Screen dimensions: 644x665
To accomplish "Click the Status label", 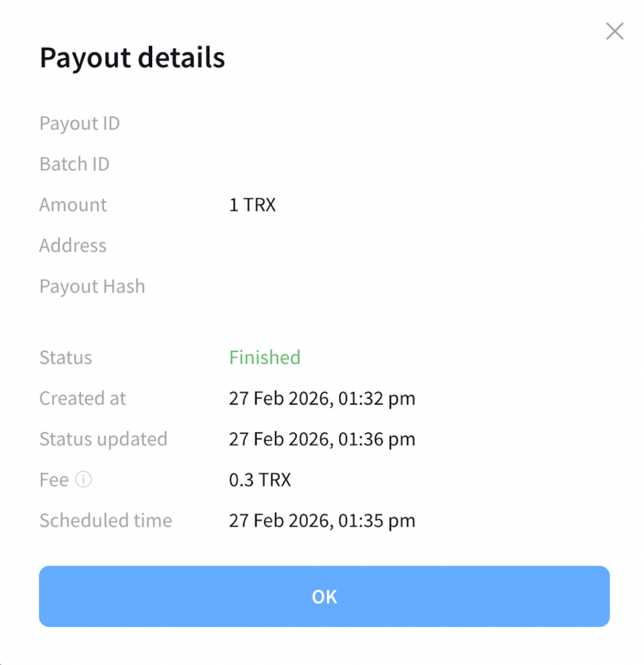I will tap(66, 358).
